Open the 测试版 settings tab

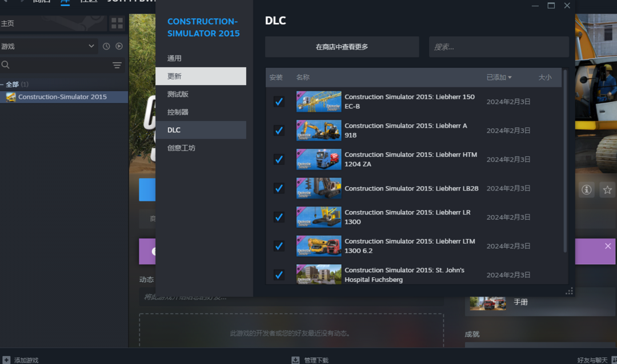[201, 94]
